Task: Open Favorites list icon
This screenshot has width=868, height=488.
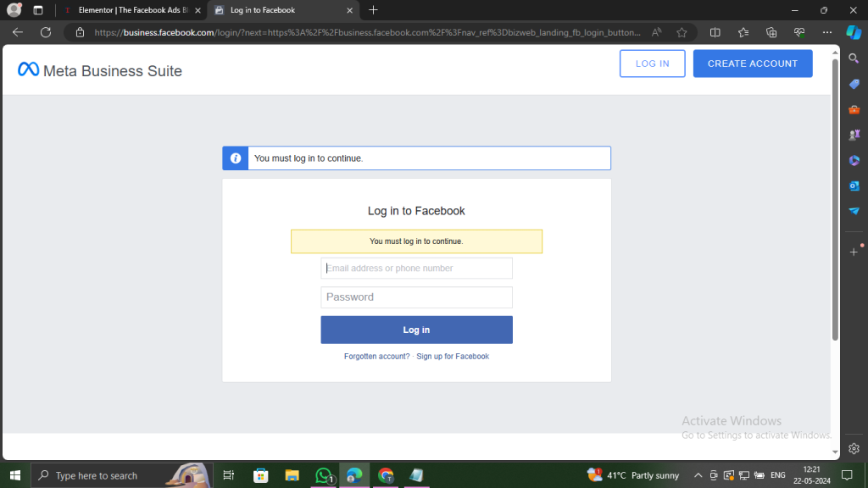Action: (743, 32)
